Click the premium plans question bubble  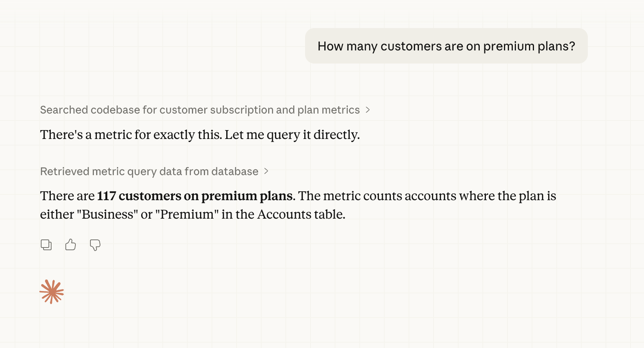pos(446,46)
